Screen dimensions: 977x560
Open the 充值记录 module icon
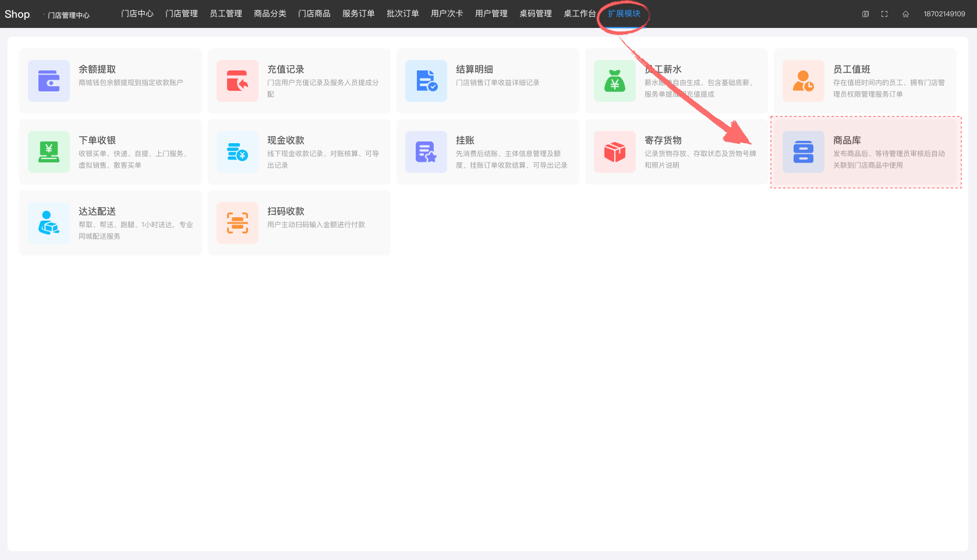(x=238, y=81)
